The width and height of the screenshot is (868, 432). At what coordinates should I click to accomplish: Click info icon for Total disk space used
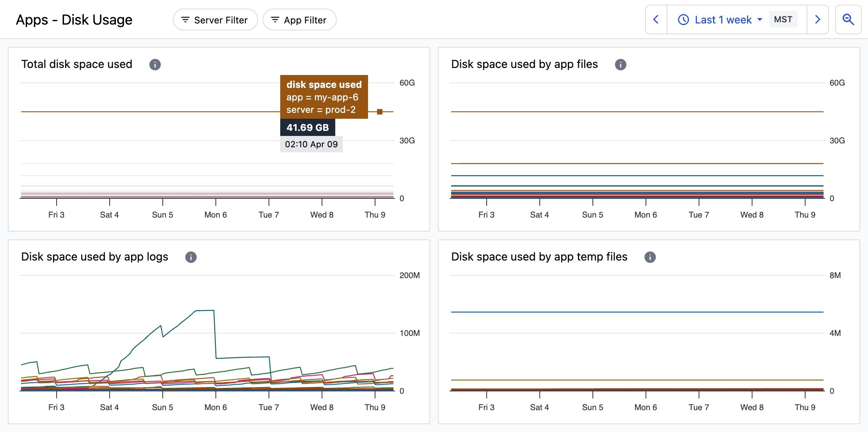[x=155, y=64]
